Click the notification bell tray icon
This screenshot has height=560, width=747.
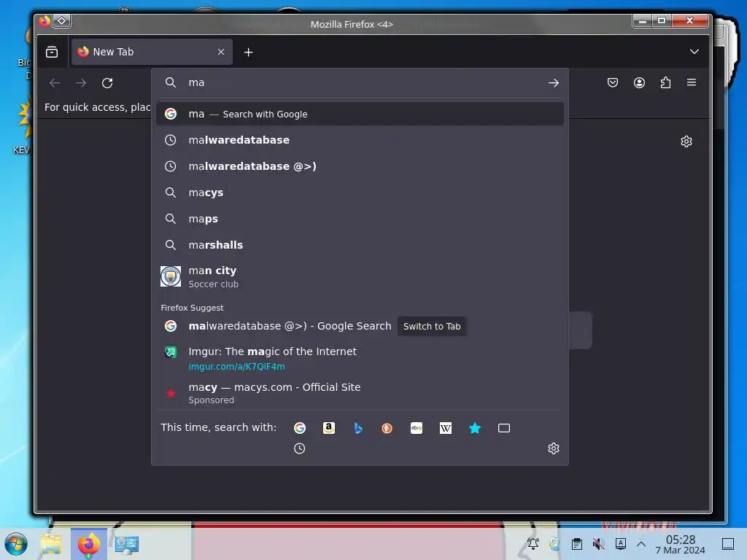click(533, 544)
